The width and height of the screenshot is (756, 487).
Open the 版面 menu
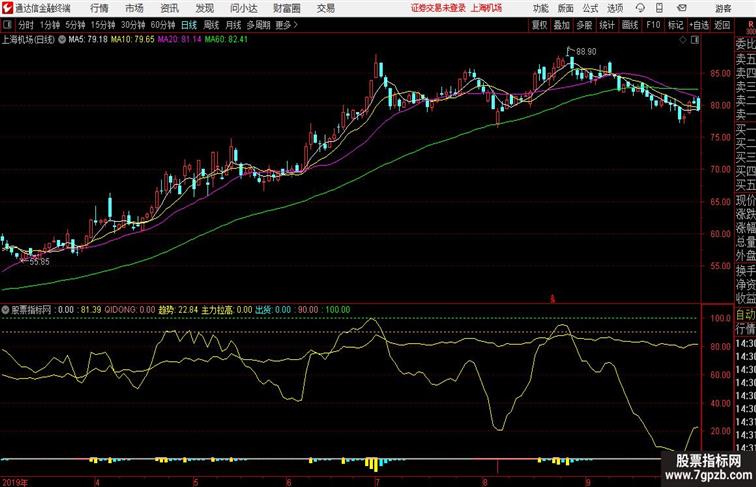click(x=566, y=8)
